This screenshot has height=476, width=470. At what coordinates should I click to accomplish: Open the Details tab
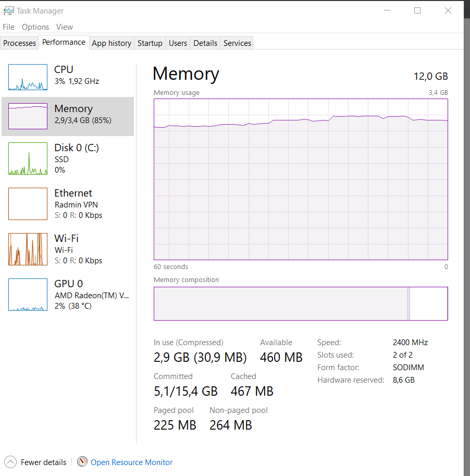pyautogui.click(x=205, y=43)
